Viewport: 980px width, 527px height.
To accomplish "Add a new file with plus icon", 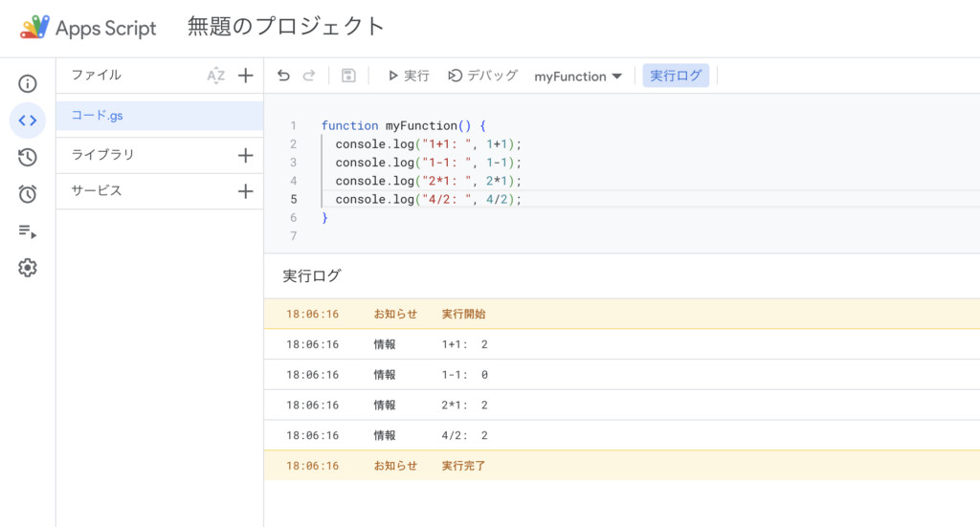I will [245, 76].
